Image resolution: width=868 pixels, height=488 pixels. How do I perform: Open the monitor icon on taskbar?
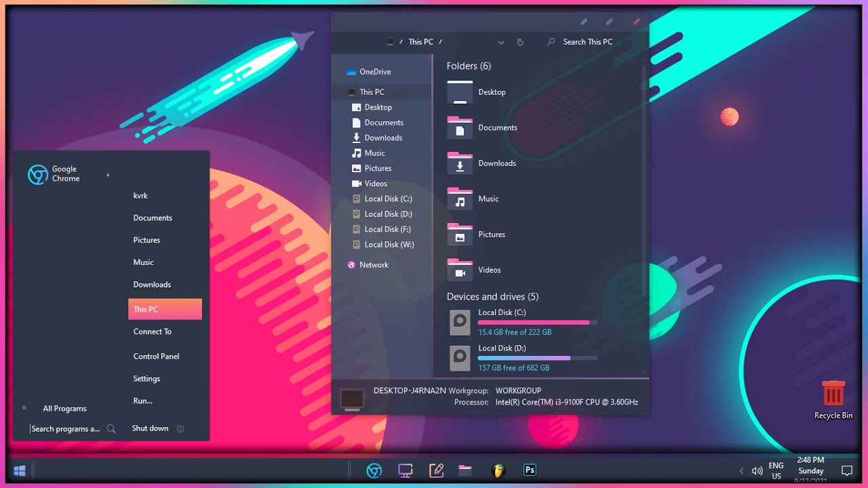click(x=406, y=470)
